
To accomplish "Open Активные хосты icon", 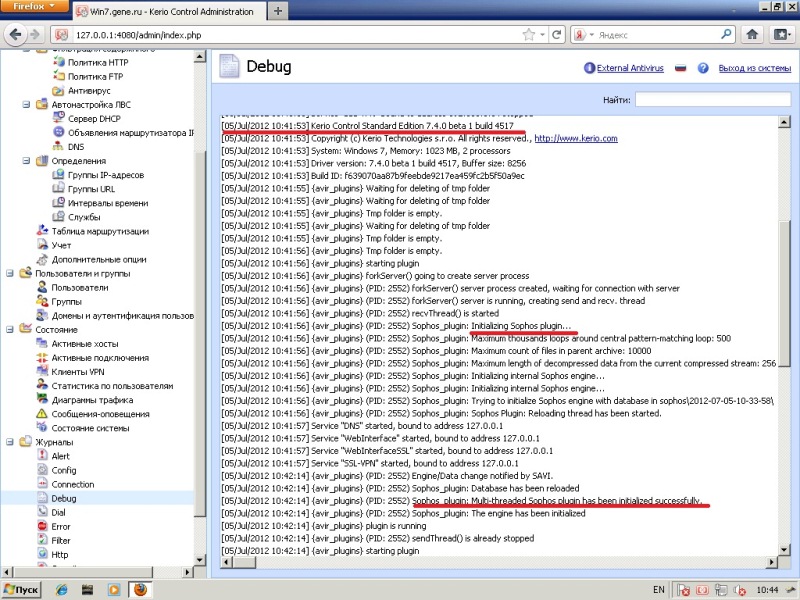I will [42, 343].
